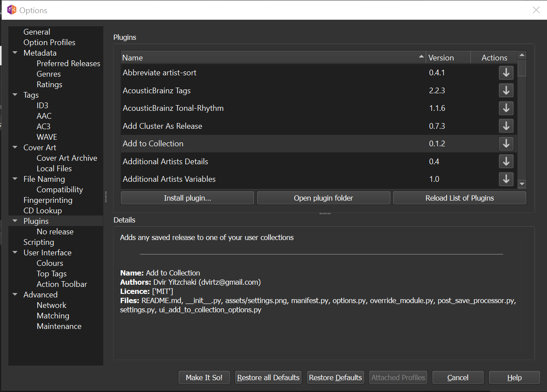
Task: Open the Compatibility page
Action: (x=60, y=190)
